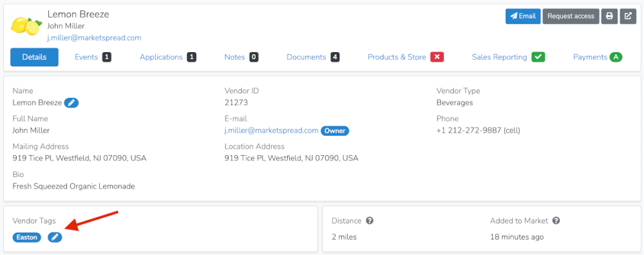The image size is (644, 255).
Task: Click the lemon vendor logo image
Action: (x=26, y=26)
